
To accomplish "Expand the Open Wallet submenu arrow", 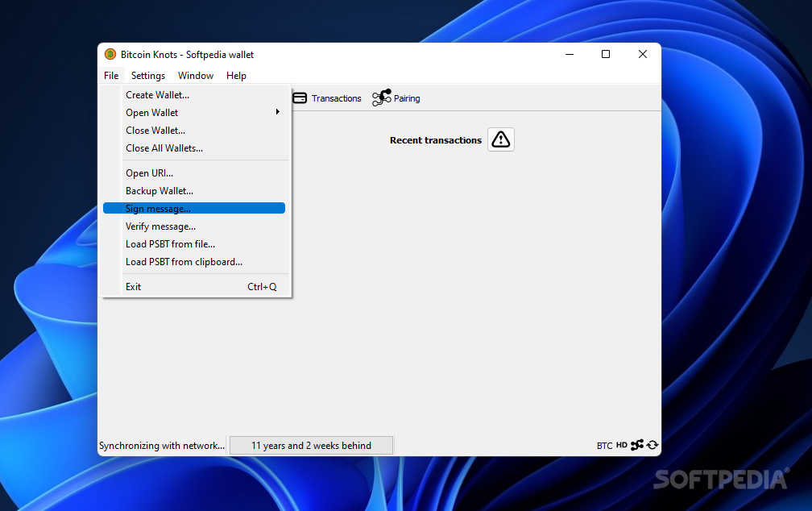I will (x=278, y=112).
